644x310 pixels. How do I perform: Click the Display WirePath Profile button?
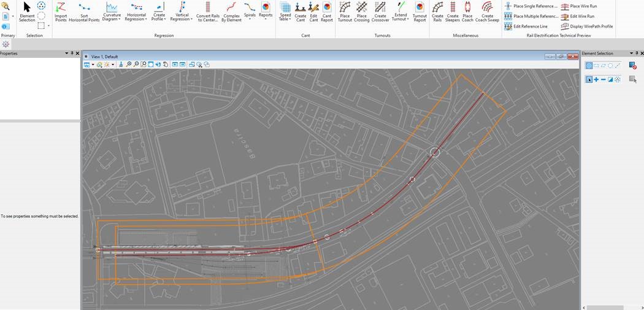pyautogui.click(x=587, y=26)
